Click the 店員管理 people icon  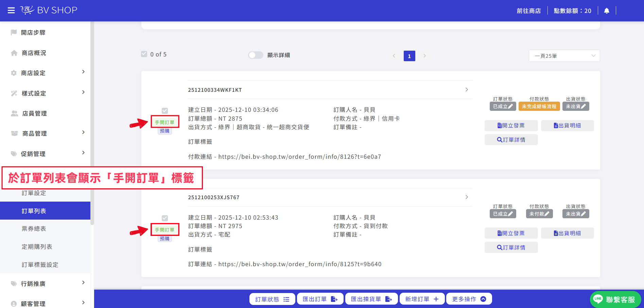pyautogui.click(x=14, y=113)
